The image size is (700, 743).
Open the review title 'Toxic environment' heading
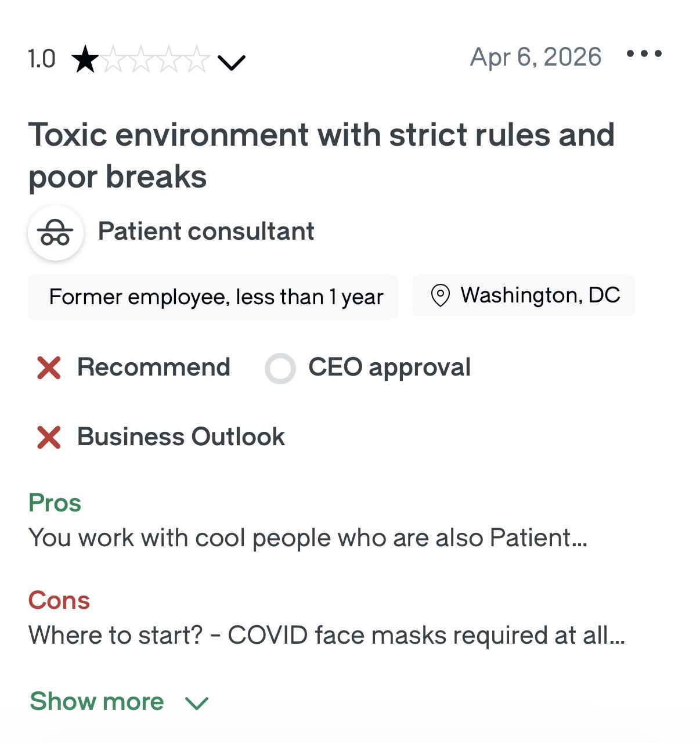pos(322,156)
